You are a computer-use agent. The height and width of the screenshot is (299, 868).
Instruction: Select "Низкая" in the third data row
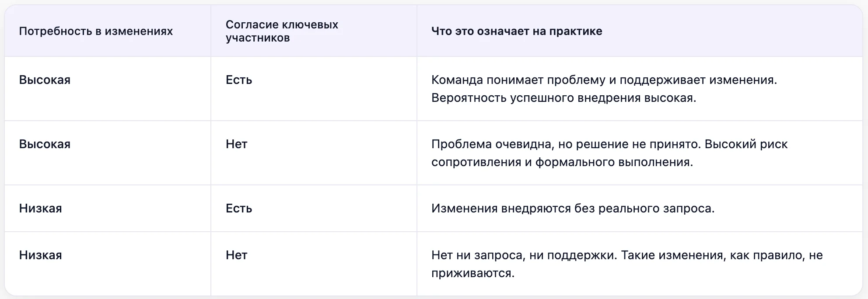coord(40,209)
